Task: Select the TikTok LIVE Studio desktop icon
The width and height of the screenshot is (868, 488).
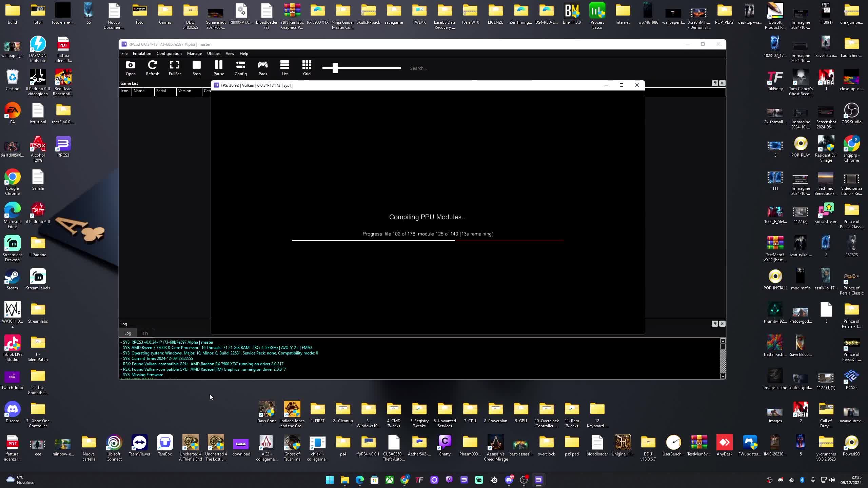Action: tap(13, 349)
